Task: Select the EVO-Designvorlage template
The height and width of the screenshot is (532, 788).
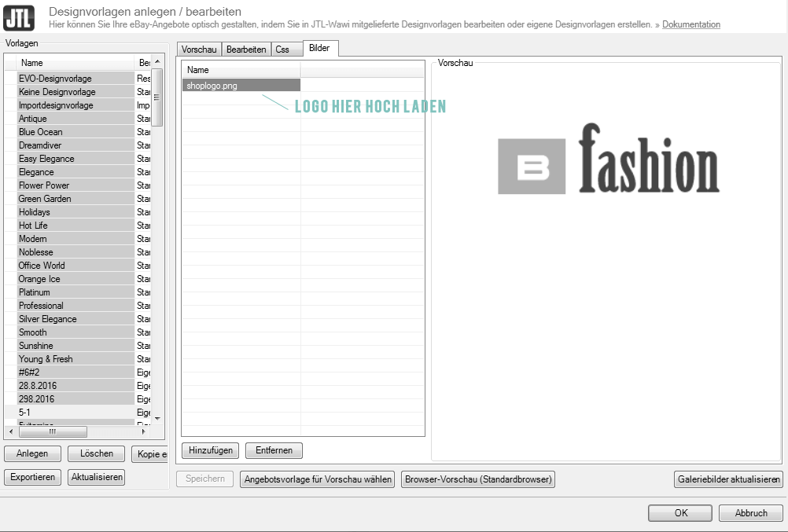Action: [x=75, y=79]
